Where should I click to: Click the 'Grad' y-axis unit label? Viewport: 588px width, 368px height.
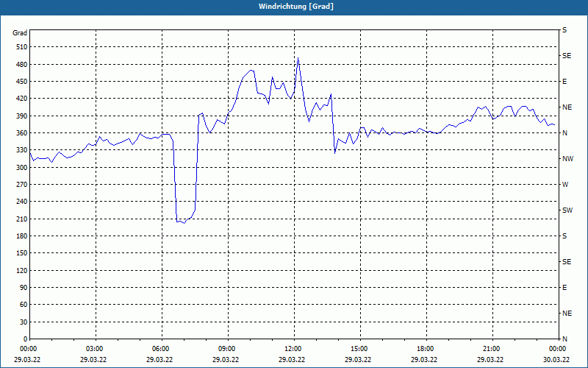coord(20,33)
